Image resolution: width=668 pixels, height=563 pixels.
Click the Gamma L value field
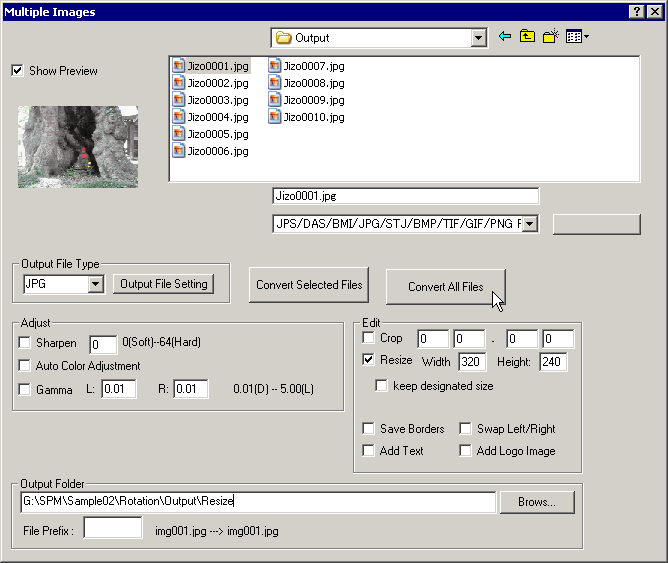pos(119,389)
